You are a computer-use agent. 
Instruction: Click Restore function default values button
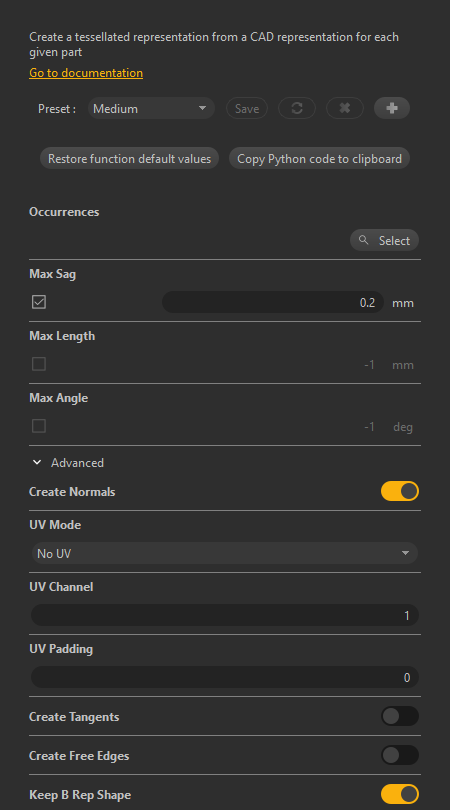tap(129, 159)
